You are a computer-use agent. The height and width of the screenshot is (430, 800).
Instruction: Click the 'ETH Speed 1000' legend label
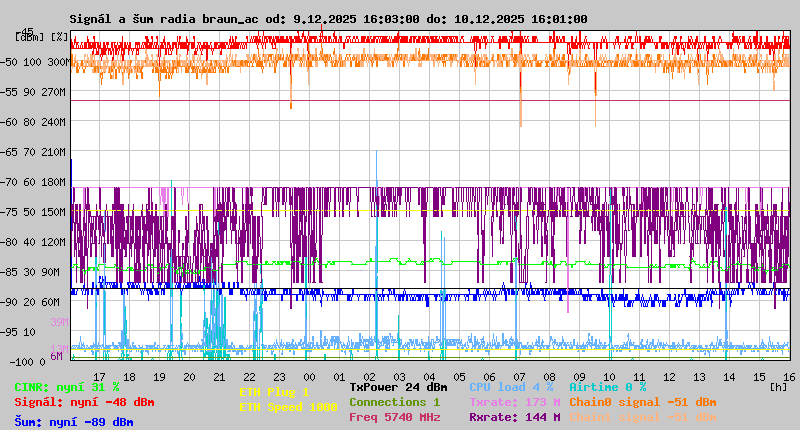tap(288, 407)
